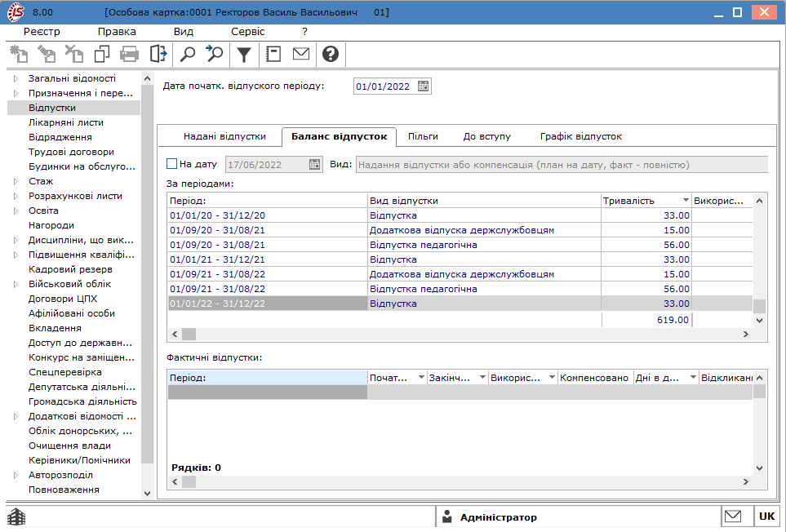Click the periods table scroll down arrow
786x532 pixels.
pyautogui.click(x=759, y=321)
